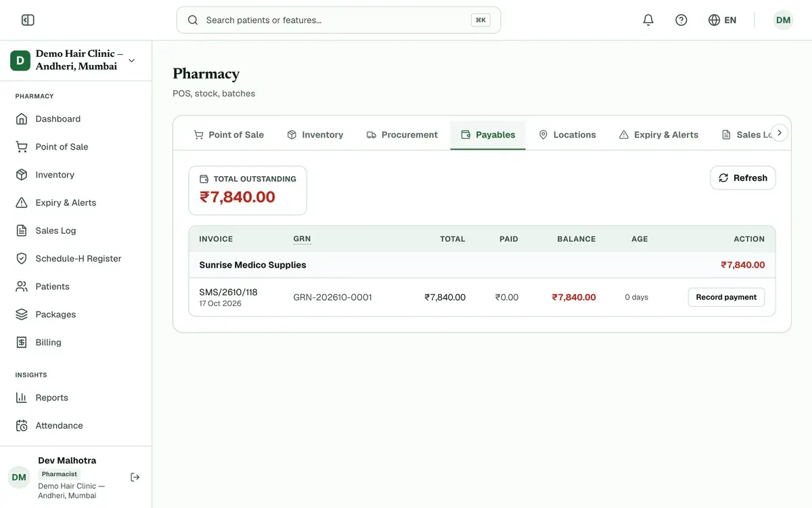
Task: Change language via EN globe
Action: [722, 20]
